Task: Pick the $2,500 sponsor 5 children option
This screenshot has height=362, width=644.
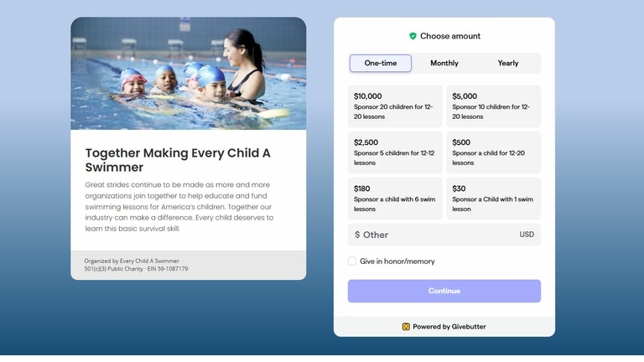Action: pyautogui.click(x=395, y=153)
